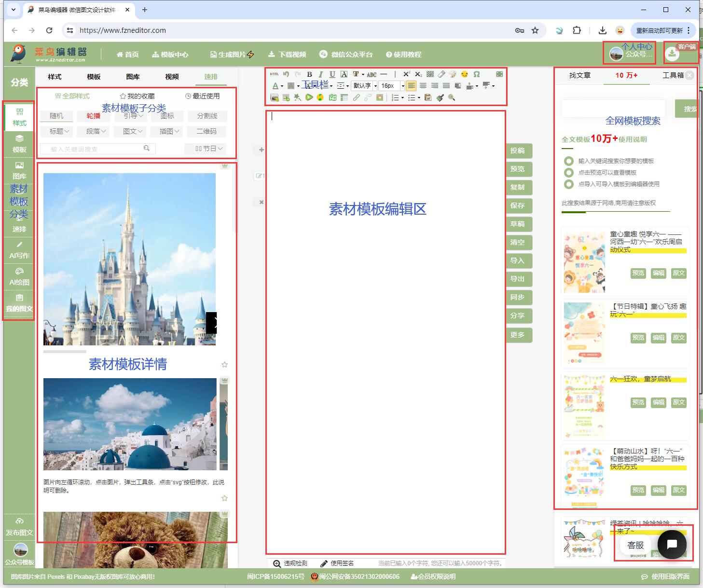Click the 清空 button
The height and width of the screenshot is (588, 703).
[519, 242]
